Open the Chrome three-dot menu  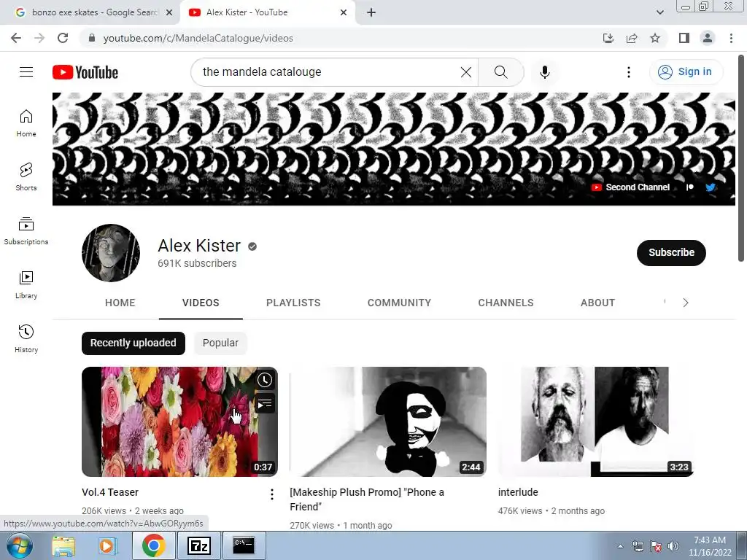[731, 38]
